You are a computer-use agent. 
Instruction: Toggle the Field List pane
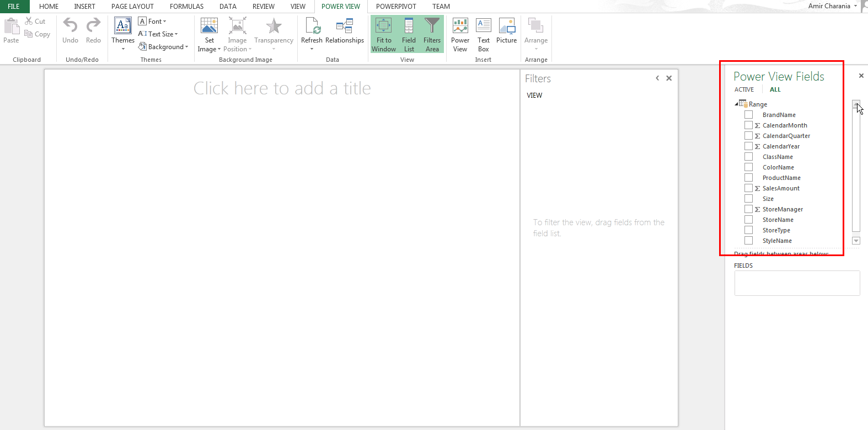tap(409, 35)
